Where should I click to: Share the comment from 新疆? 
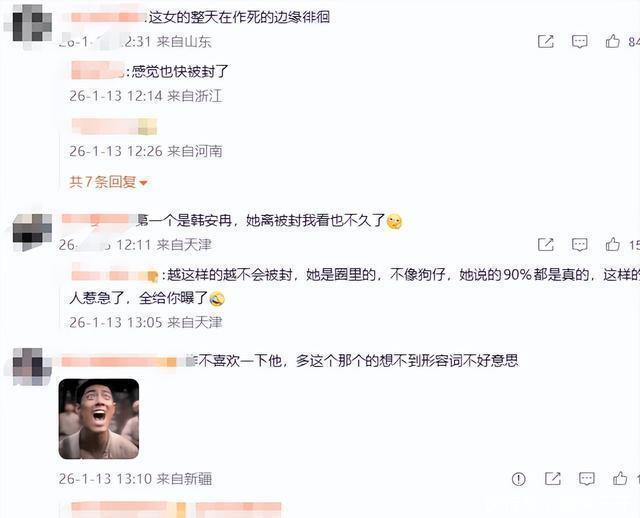(x=553, y=479)
